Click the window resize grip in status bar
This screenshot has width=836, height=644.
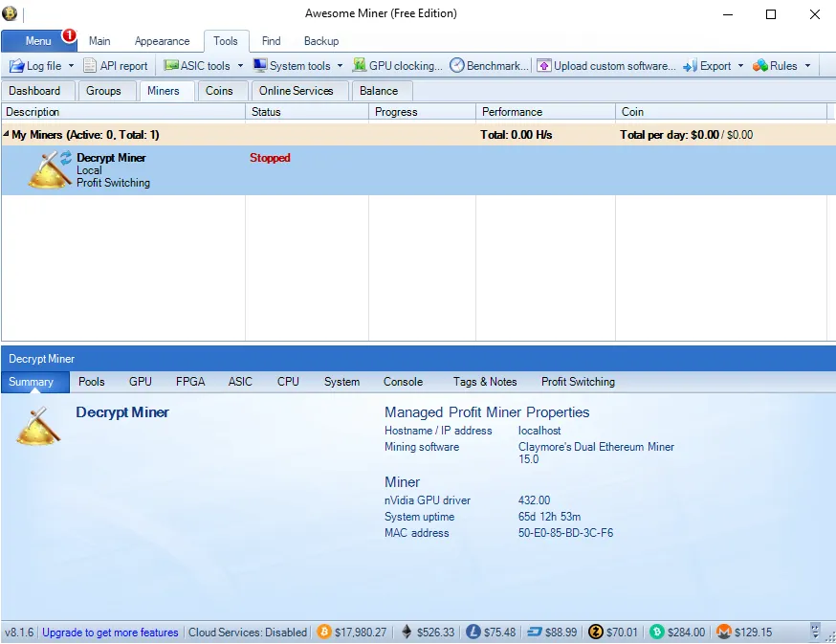point(830,636)
